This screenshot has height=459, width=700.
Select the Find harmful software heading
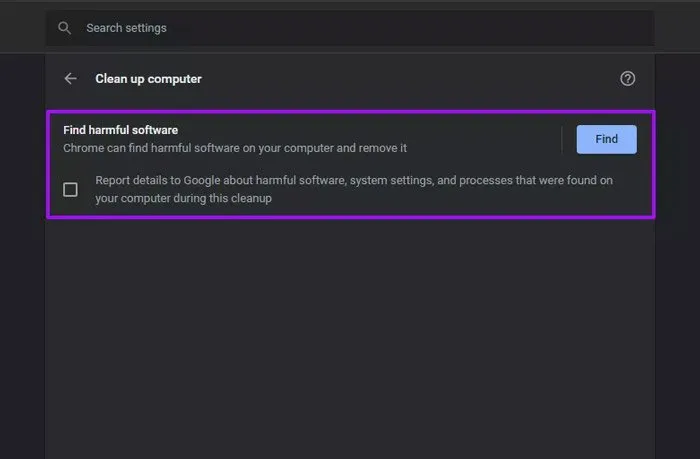click(120, 130)
